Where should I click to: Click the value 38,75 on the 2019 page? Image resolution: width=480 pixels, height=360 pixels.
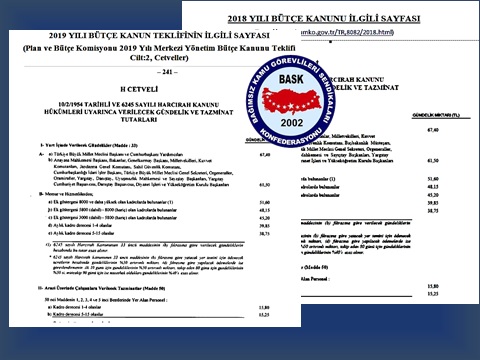point(265,234)
